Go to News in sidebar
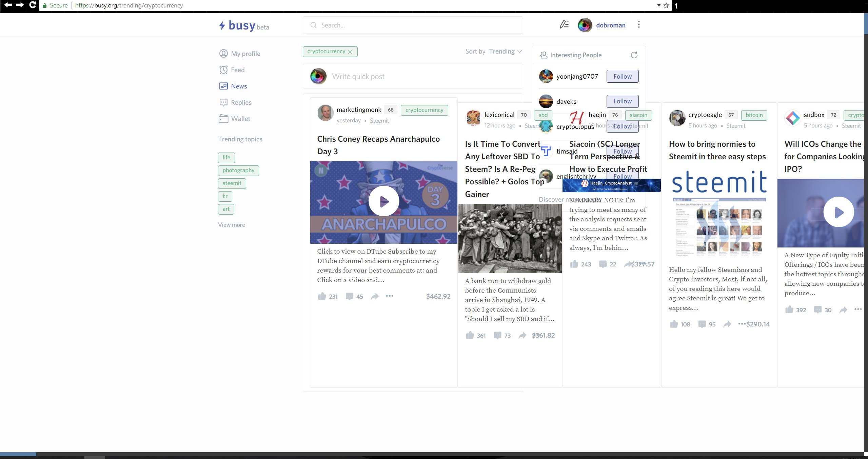Screen dimensions: 868x459 pyautogui.click(x=239, y=86)
